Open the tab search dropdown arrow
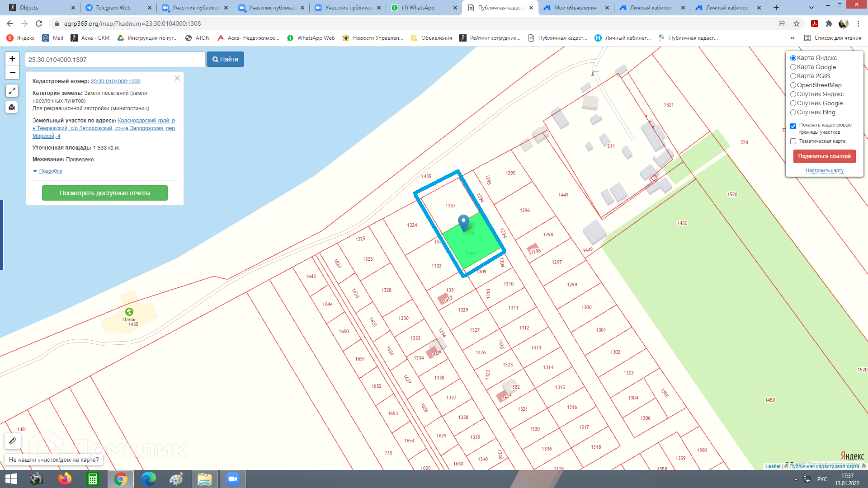The height and width of the screenshot is (488, 868). [x=811, y=8]
